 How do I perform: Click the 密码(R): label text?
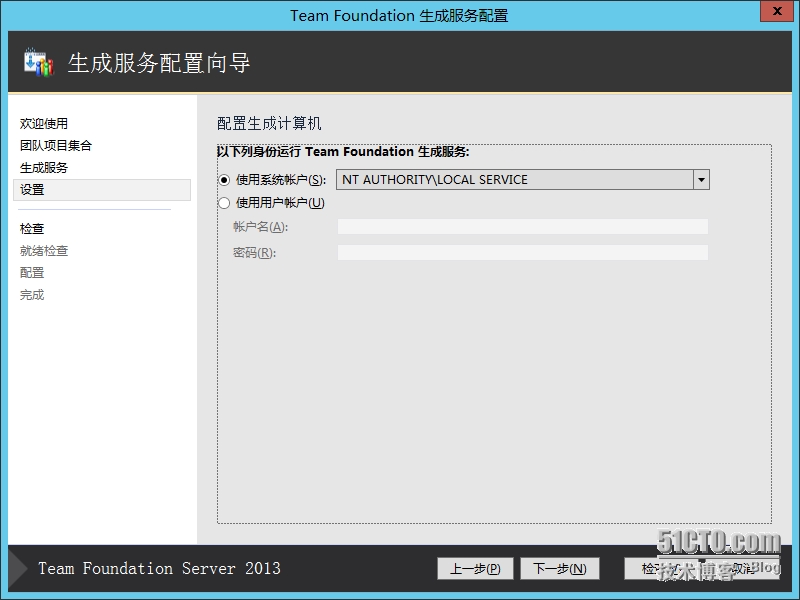(254, 252)
